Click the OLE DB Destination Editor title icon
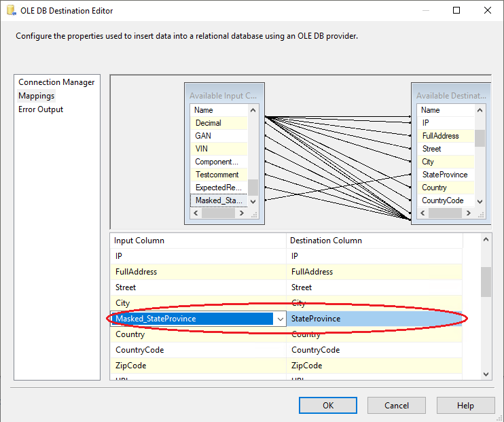The height and width of the screenshot is (422, 504). [10, 11]
